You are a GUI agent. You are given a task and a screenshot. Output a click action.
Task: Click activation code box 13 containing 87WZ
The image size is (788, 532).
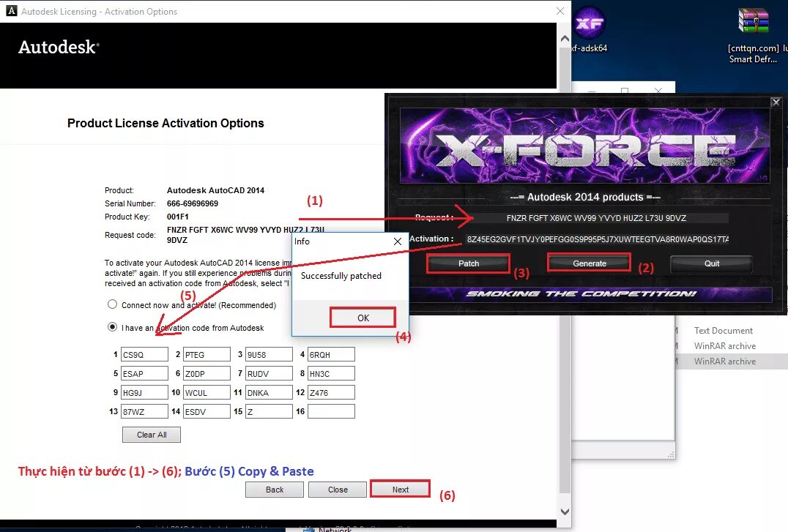144,411
